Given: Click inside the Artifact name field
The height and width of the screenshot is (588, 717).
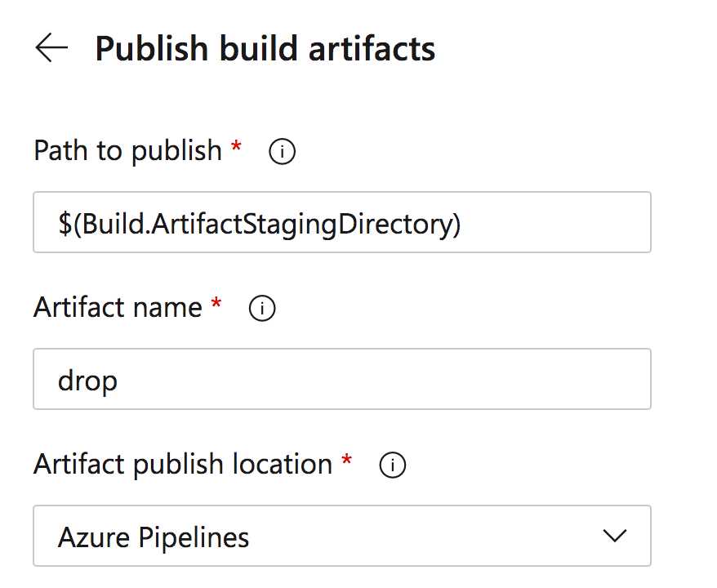Looking at the screenshot, I should point(343,379).
